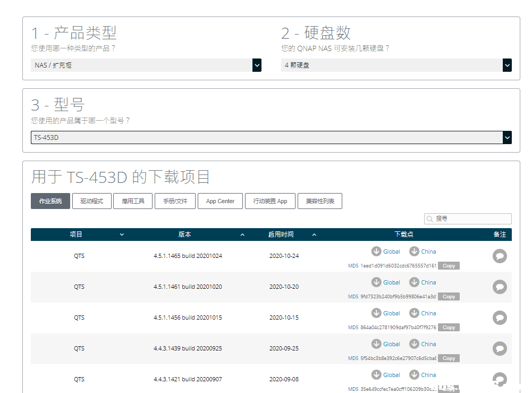The width and height of the screenshot is (532, 393).
Task: Expand the 产品类型 dropdown
Action: tap(146, 65)
